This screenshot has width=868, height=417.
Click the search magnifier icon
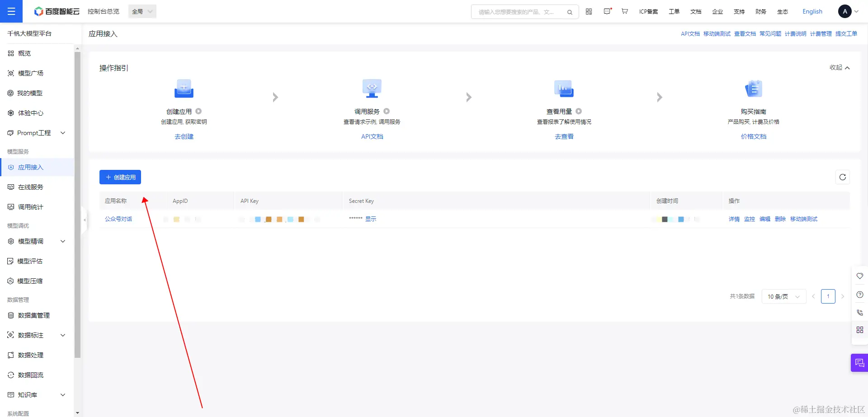pos(570,12)
